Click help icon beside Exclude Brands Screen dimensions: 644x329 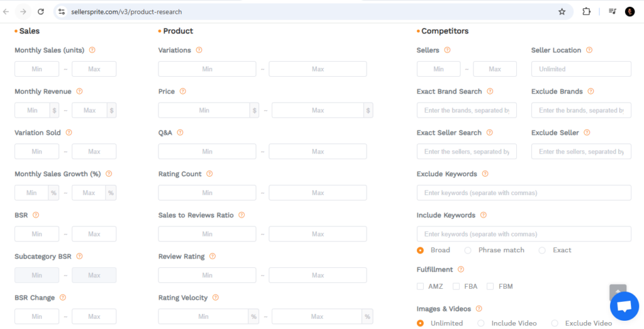591,91
